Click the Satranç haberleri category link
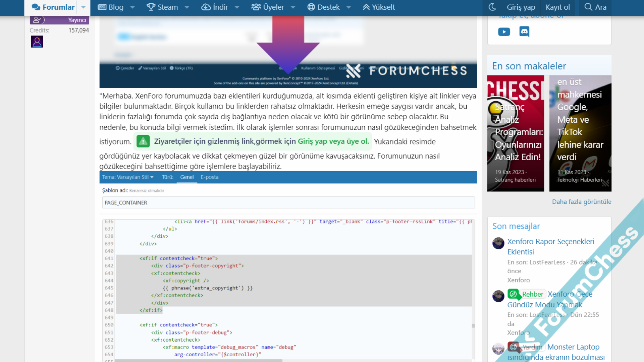 tap(515, 180)
